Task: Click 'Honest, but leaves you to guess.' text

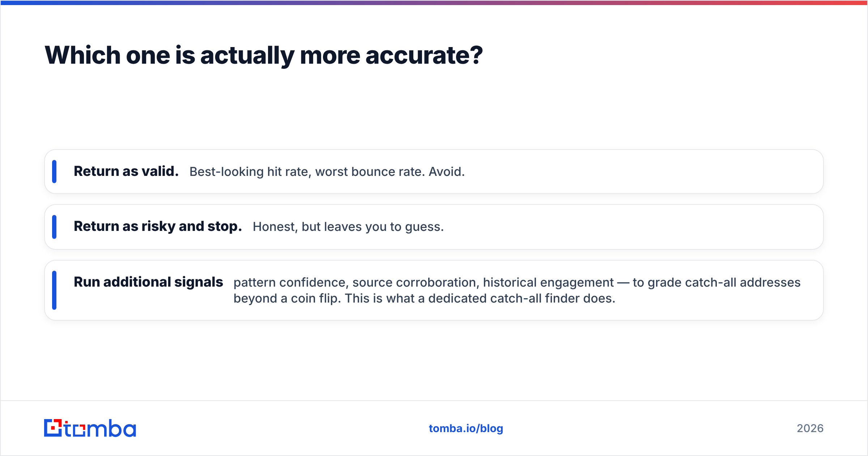Action: click(x=348, y=227)
